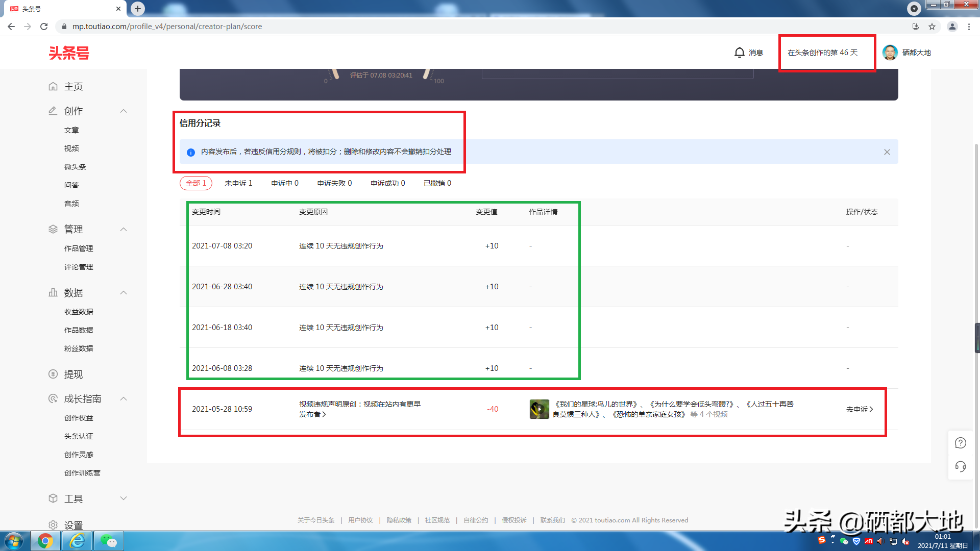Close the 头条号 browser tab
Viewport: 980px width, 551px height.
tap(118, 9)
